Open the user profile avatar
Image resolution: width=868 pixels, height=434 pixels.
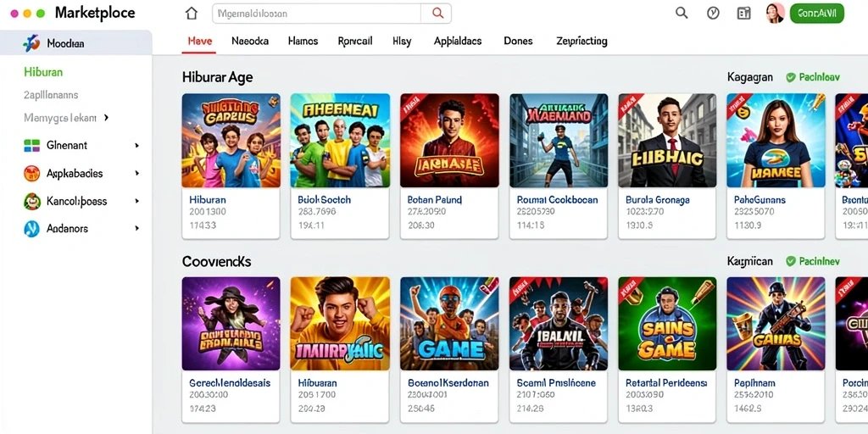coord(775,13)
